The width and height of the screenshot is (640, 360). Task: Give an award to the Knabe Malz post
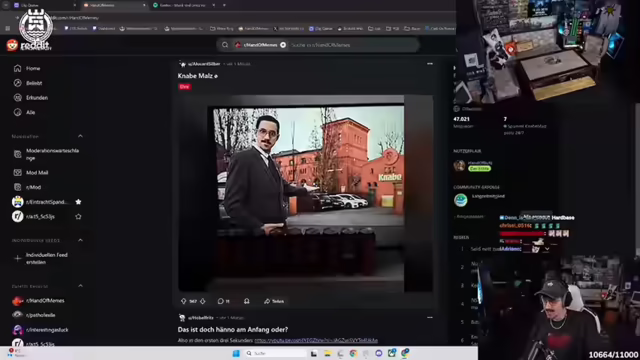click(x=247, y=301)
